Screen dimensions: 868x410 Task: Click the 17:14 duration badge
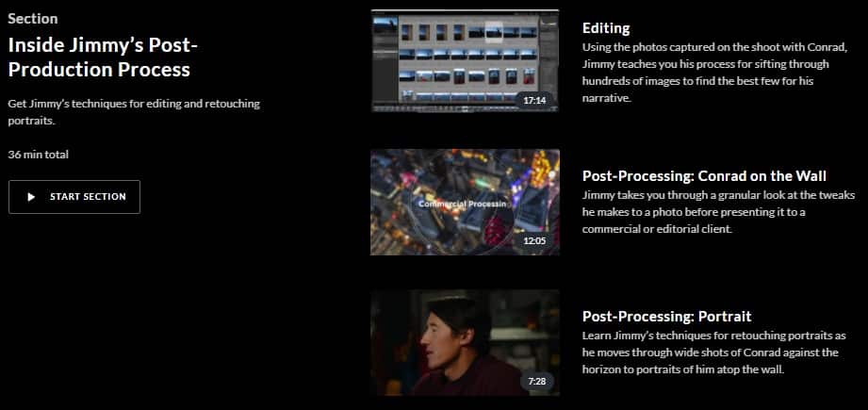534,100
